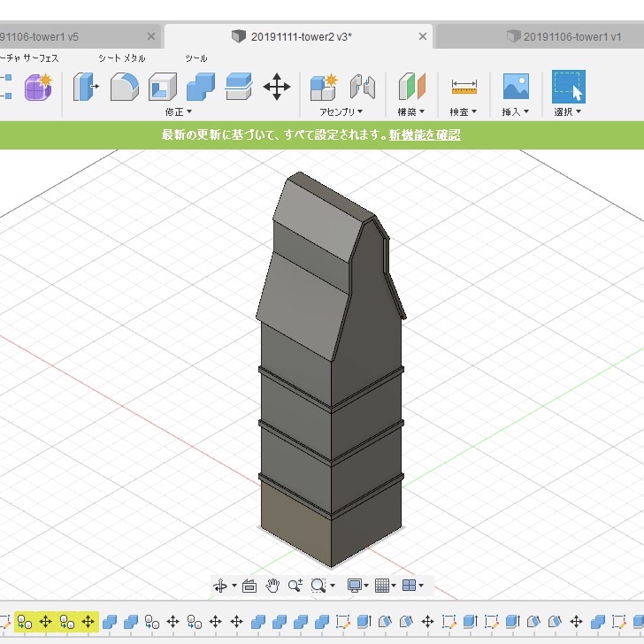The image size is (644, 644).
Task: Select the Shell tool
Action: click(x=163, y=87)
